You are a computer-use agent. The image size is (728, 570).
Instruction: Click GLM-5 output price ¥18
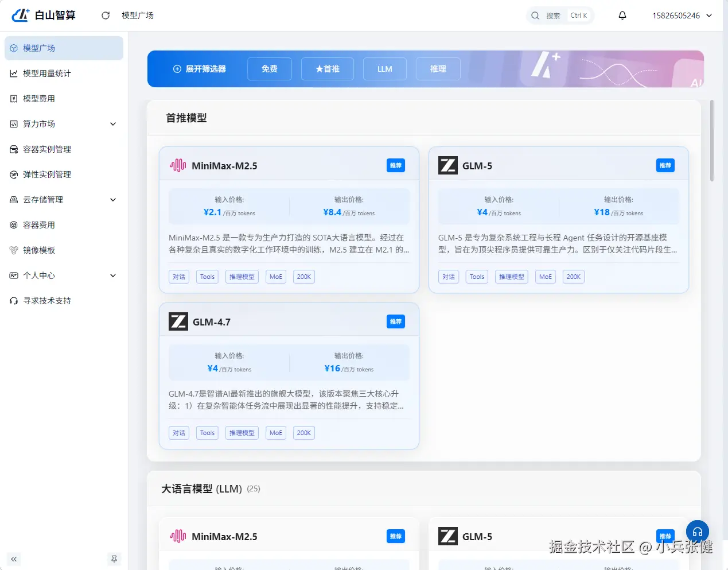click(x=602, y=212)
